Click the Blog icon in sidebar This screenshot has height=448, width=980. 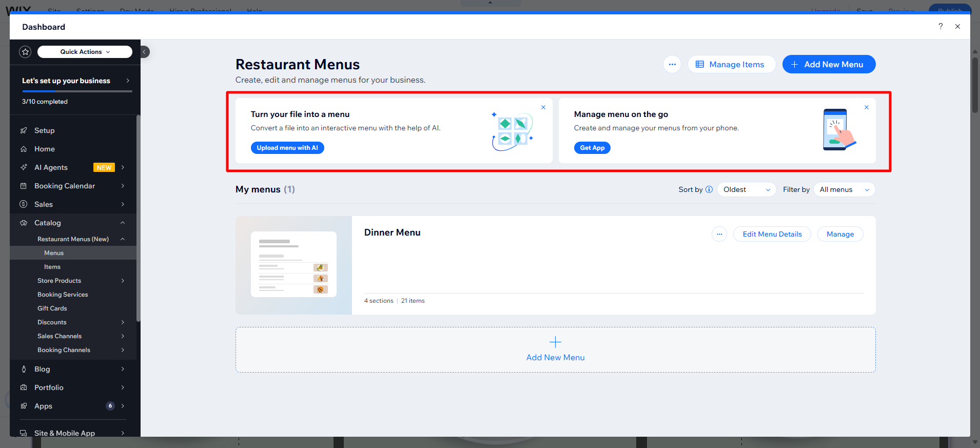(24, 369)
